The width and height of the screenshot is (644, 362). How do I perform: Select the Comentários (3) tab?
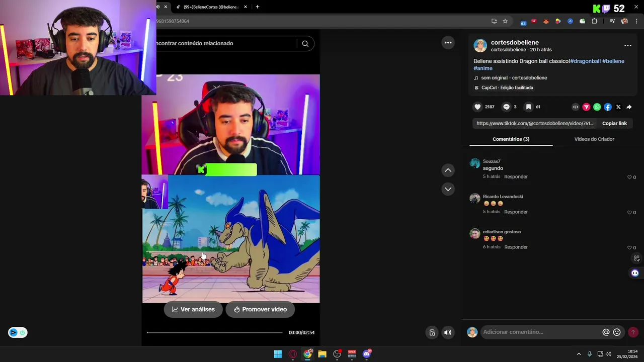(511, 139)
